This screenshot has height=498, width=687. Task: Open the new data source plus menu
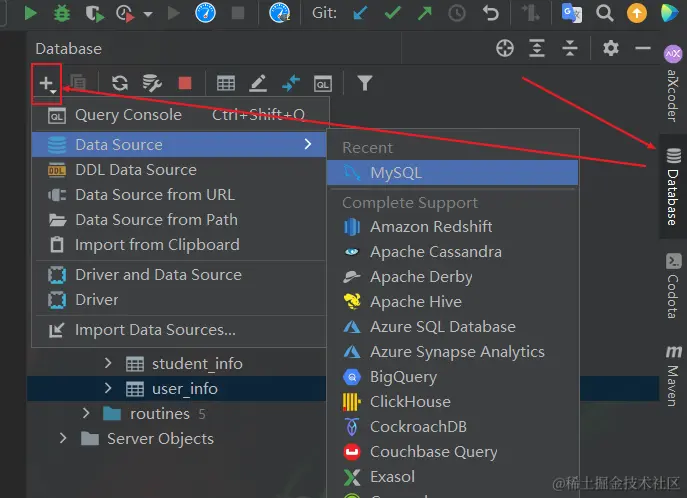pyautogui.click(x=46, y=83)
